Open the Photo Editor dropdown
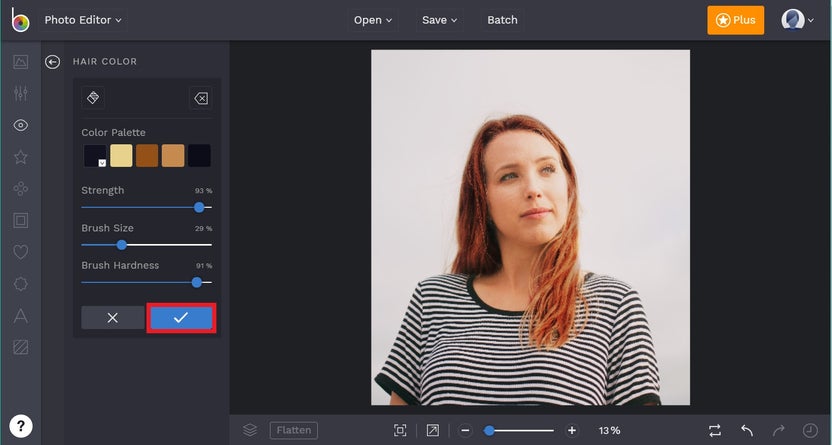This screenshot has height=445, width=832. tap(83, 20)
